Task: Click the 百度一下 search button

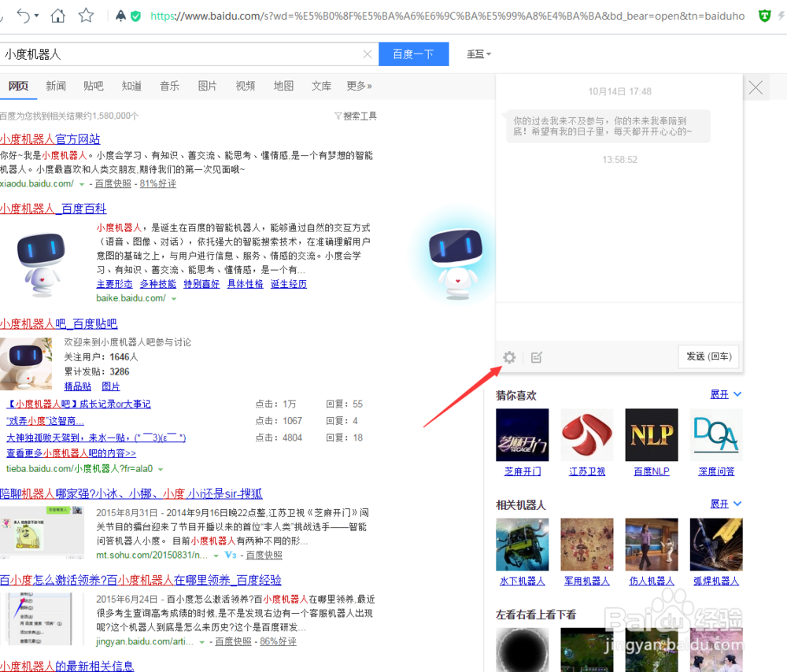Action: pyautogui.click(x=413, y=54)
